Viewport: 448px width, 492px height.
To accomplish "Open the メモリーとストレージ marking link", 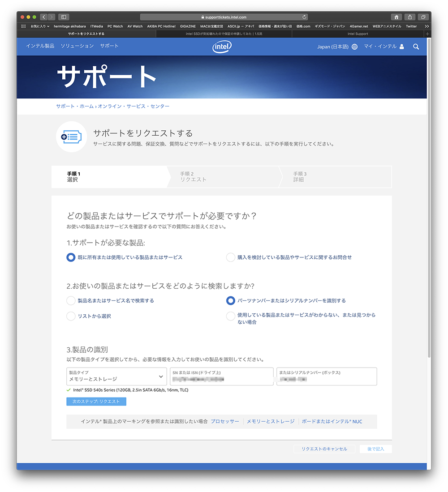I will (271, 421).
